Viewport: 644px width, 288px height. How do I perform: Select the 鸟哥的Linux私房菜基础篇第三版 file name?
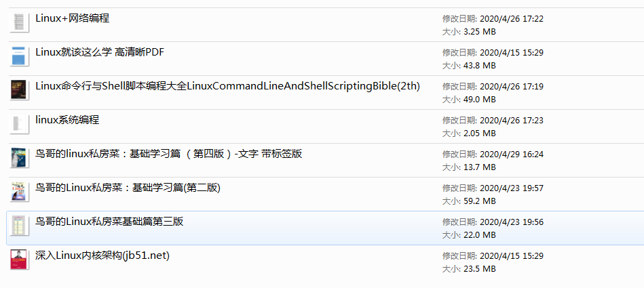point(109,222)
